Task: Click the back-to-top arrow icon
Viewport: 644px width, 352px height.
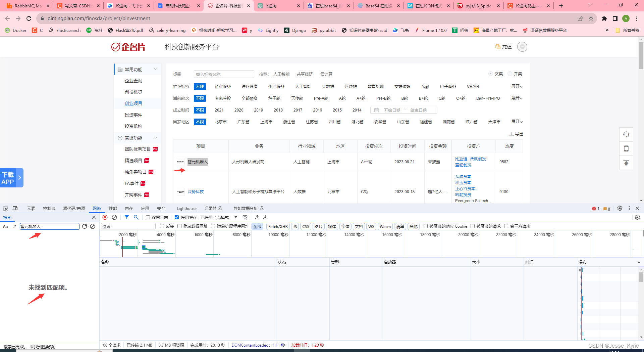Action: 626,163
